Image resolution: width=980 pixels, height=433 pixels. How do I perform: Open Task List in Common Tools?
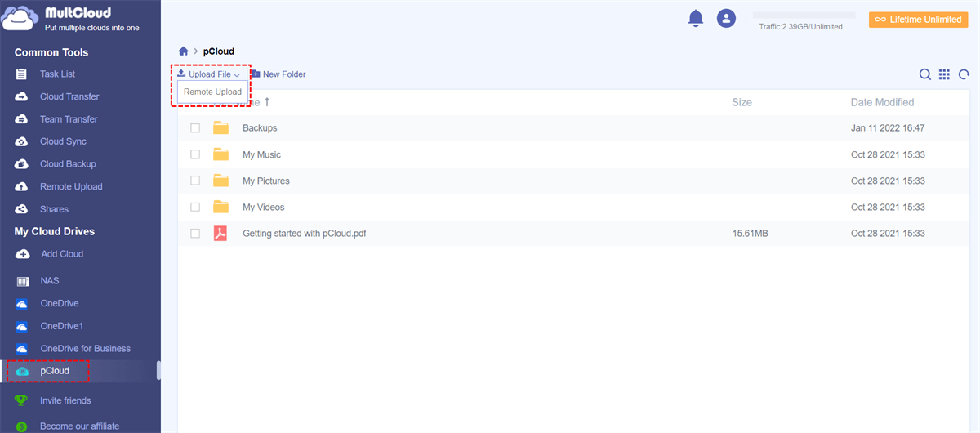[58, 74]
